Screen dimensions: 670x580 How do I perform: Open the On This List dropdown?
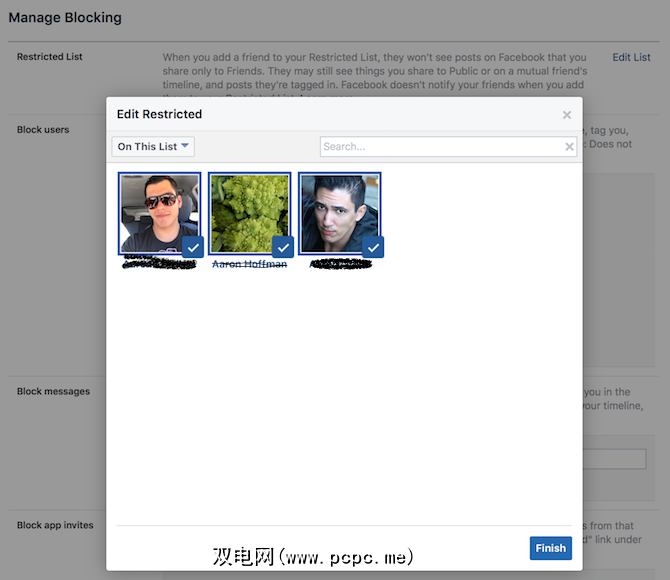click(x=153, y=147)
